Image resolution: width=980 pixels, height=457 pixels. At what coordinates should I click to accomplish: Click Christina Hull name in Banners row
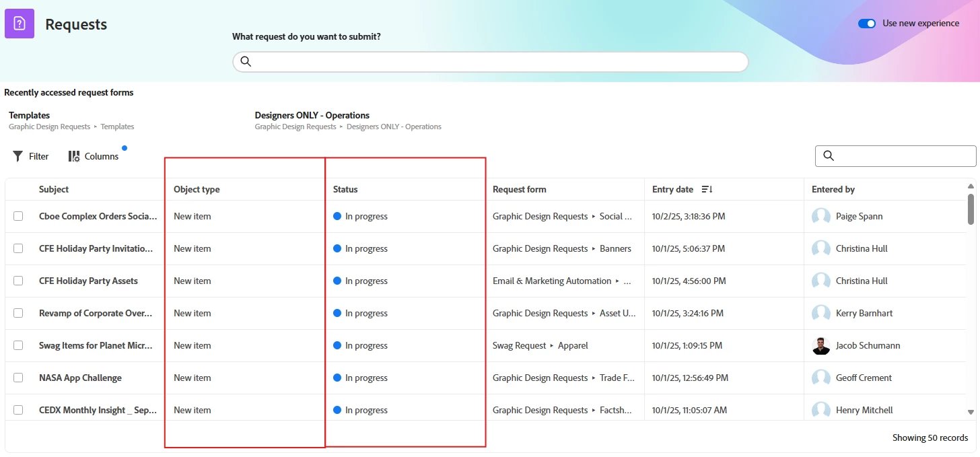pos(862,248)
